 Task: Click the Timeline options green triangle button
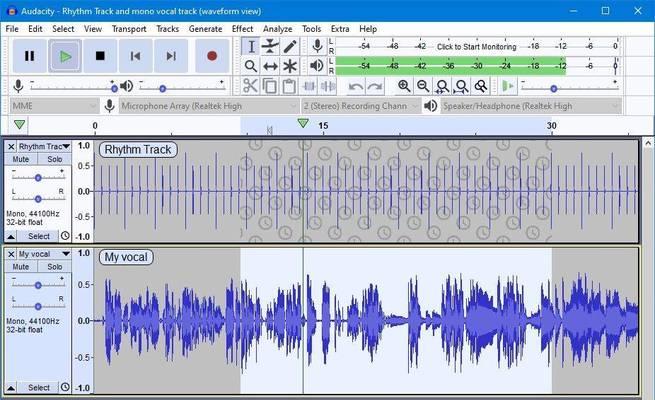(x=19, y=125)
